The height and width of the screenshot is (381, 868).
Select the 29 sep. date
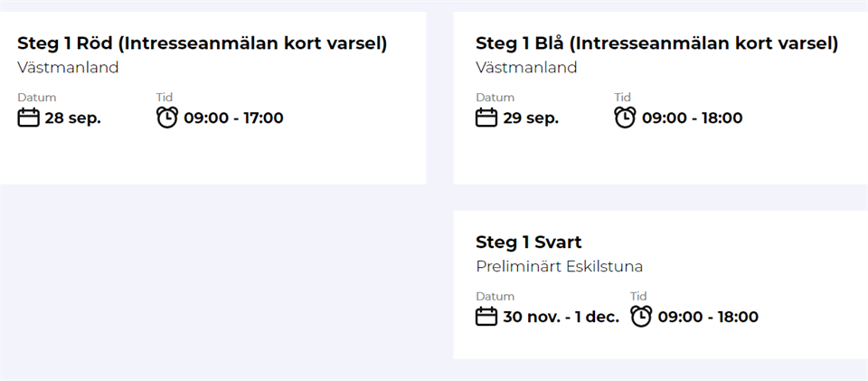click(x=531, y=119)
